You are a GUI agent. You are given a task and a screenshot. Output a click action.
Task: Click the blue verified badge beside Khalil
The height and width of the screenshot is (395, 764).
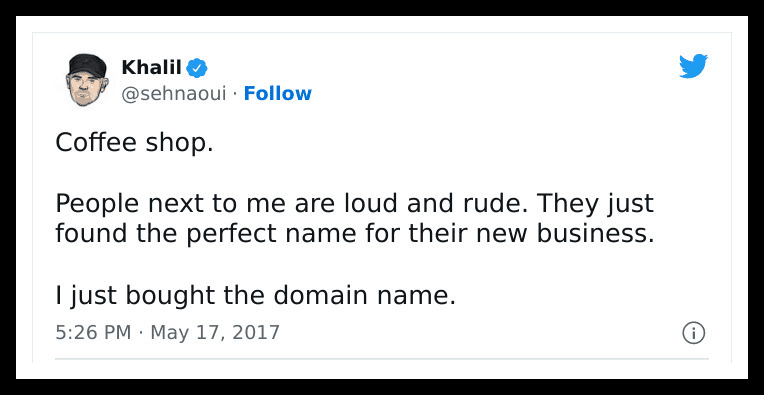(x=197, y=68)
